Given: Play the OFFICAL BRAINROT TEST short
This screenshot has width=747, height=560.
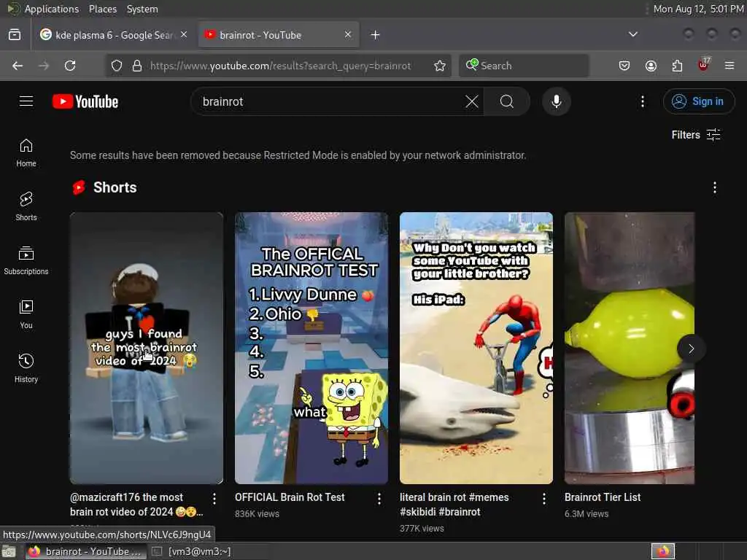Looking at the screenshot, I should coord(311,348).
